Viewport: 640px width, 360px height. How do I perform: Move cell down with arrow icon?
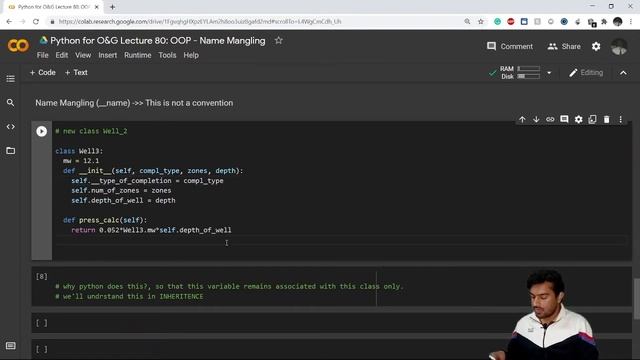(x=536, y=119)
